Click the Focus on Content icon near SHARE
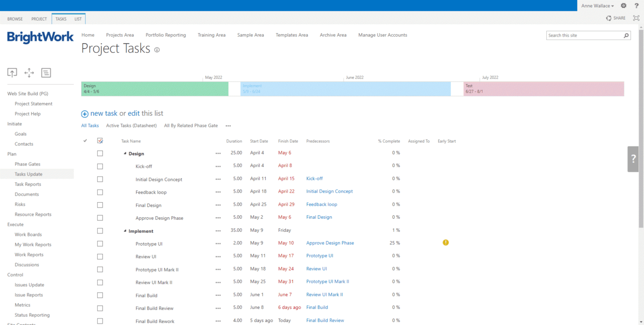This screenshot has width=644, height=325. click(635, 18)
